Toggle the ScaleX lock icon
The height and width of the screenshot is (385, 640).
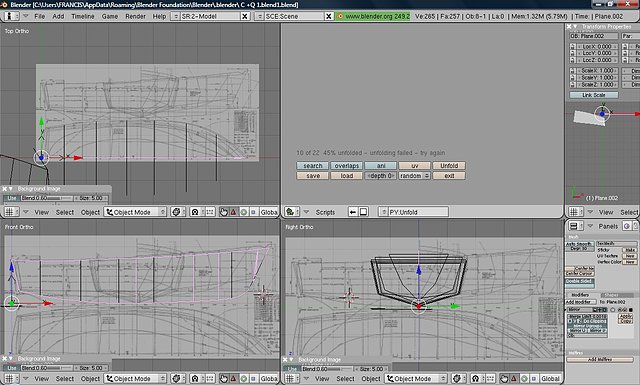point(573,71)
